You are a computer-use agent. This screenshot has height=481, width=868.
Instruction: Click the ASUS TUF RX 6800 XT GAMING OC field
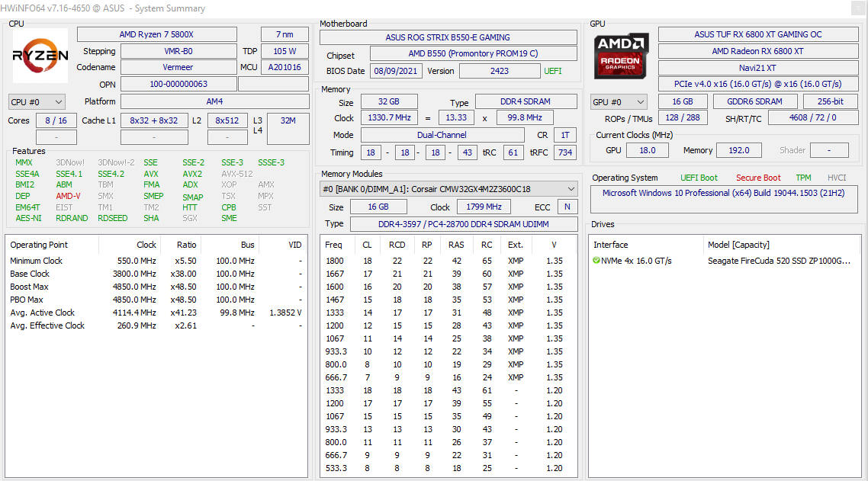pos(758,34)
